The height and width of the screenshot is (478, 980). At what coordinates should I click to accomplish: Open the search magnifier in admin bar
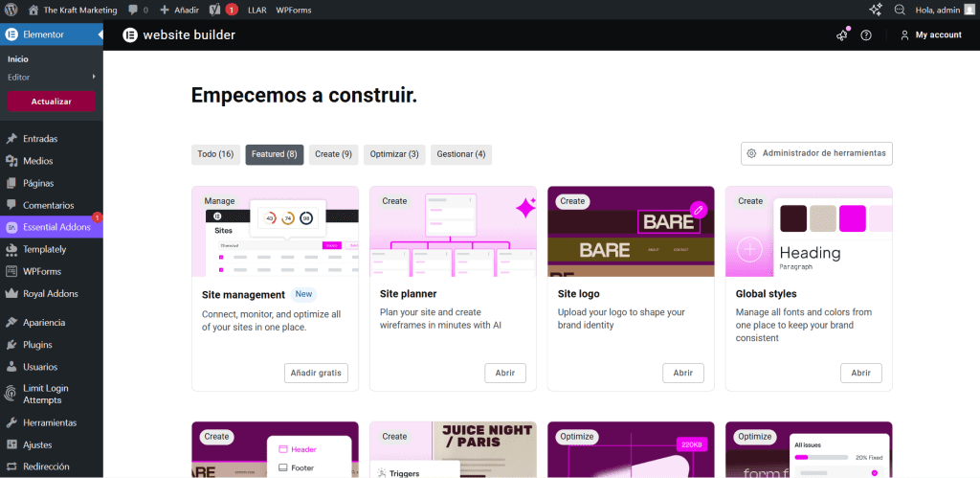(900, 10)
